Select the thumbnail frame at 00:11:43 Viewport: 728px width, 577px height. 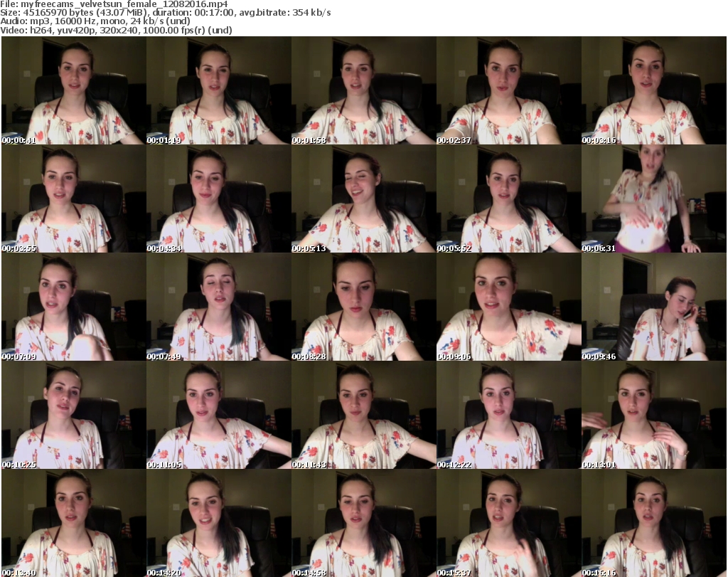363,415
